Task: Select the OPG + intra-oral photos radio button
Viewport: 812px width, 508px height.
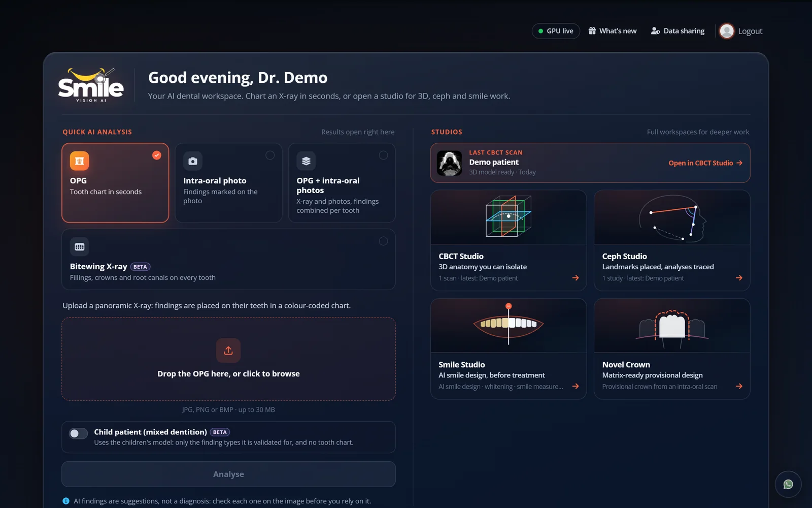Action: [383, 155]
